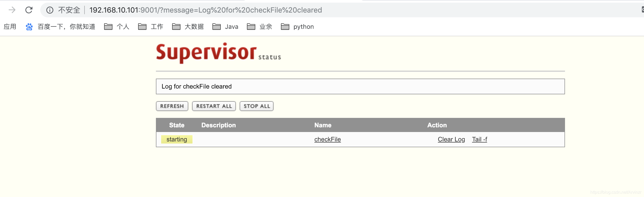Click the 大数据 bookmark folder icon
Viewport: 644px width, 197px height.
[176, 27]
